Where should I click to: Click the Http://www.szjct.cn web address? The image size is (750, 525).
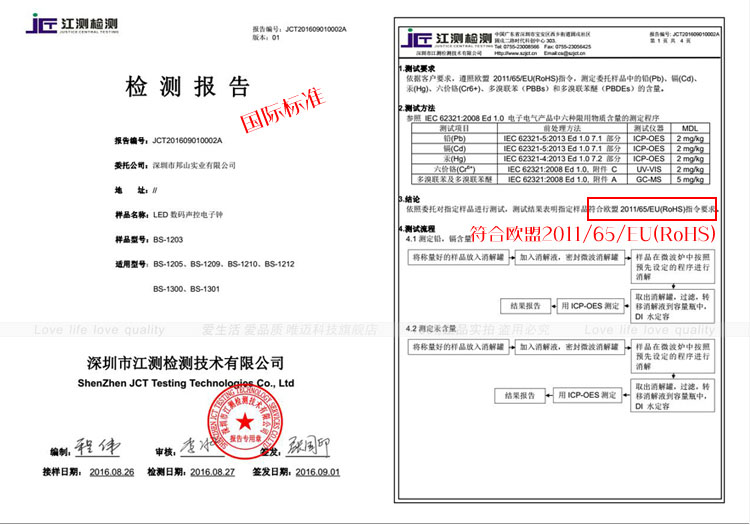[x=516, y=53]
